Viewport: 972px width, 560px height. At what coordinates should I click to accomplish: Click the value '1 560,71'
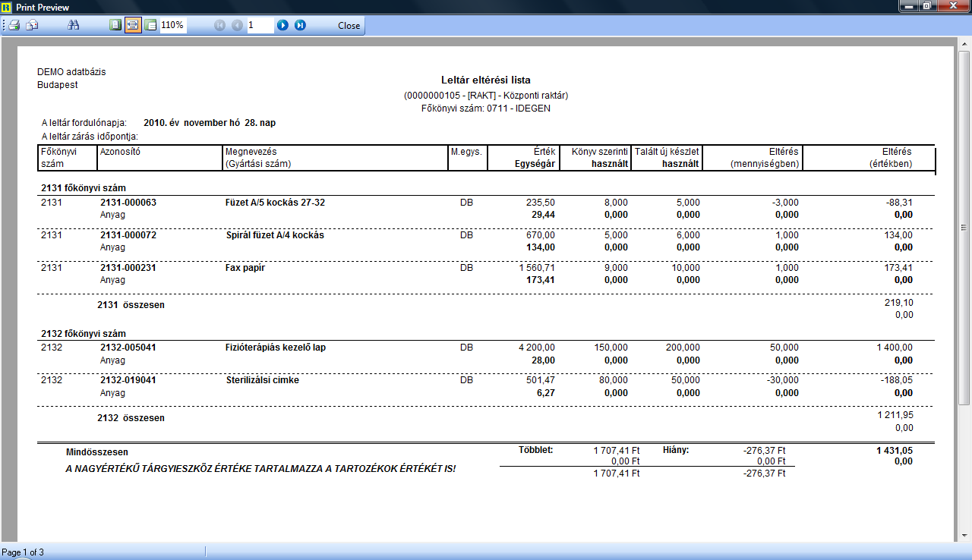(x=537, y=268)
